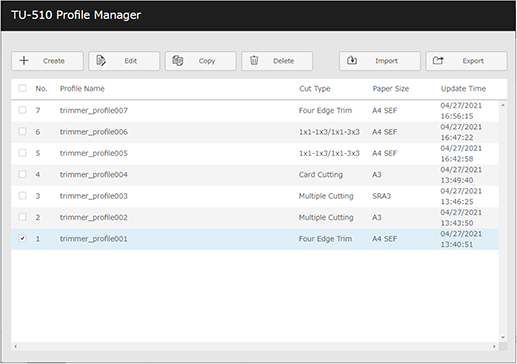Click the horizontal scrollbar left arrow
517x364 pixels.
click(x=15, y=346)
